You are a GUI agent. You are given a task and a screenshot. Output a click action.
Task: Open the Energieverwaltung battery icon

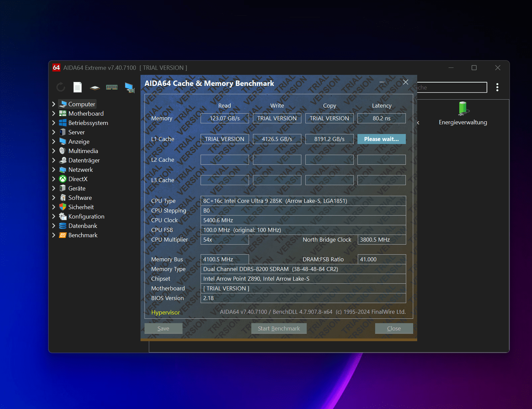pos(463,108)
